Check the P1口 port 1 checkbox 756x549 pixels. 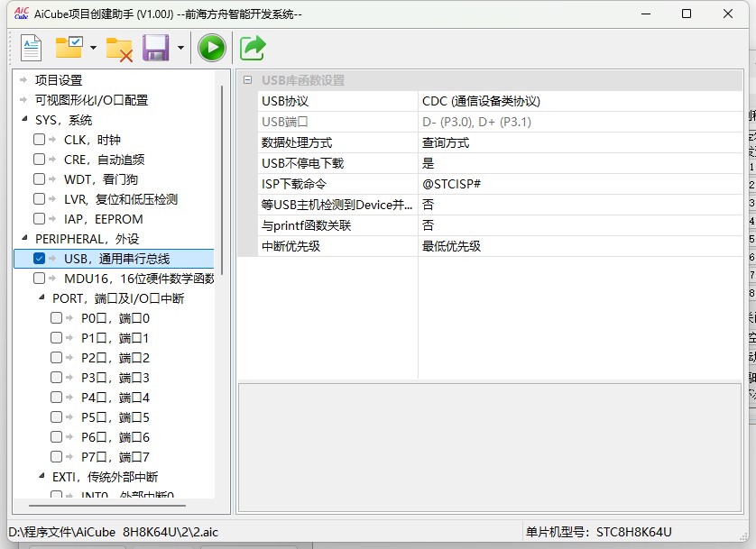coord(57,337)
